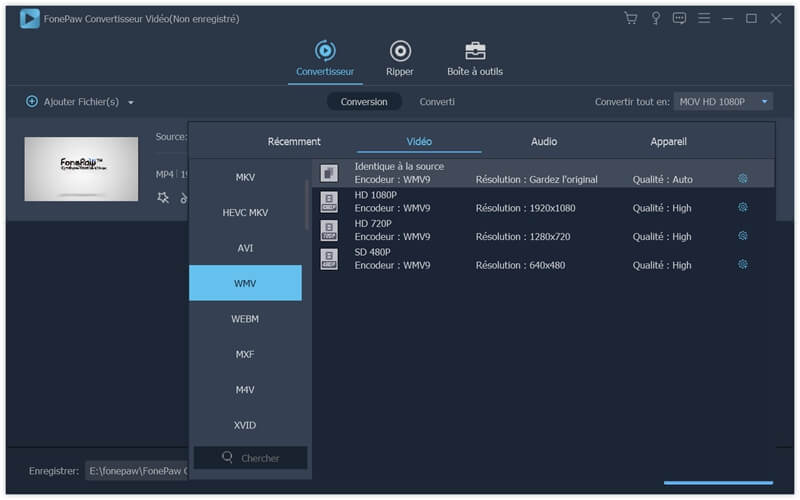Choose HEVC MKV format
Viewport: 800px width, 500px height.
[245, 212]
